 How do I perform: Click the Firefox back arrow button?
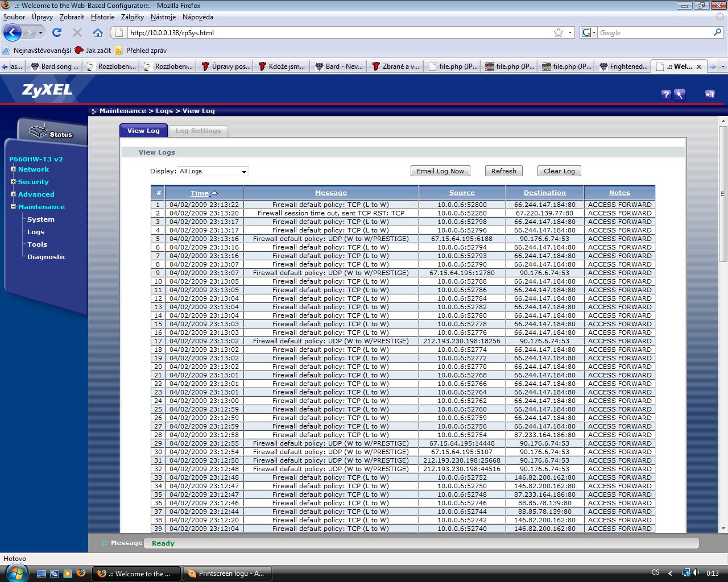(13, 32)
